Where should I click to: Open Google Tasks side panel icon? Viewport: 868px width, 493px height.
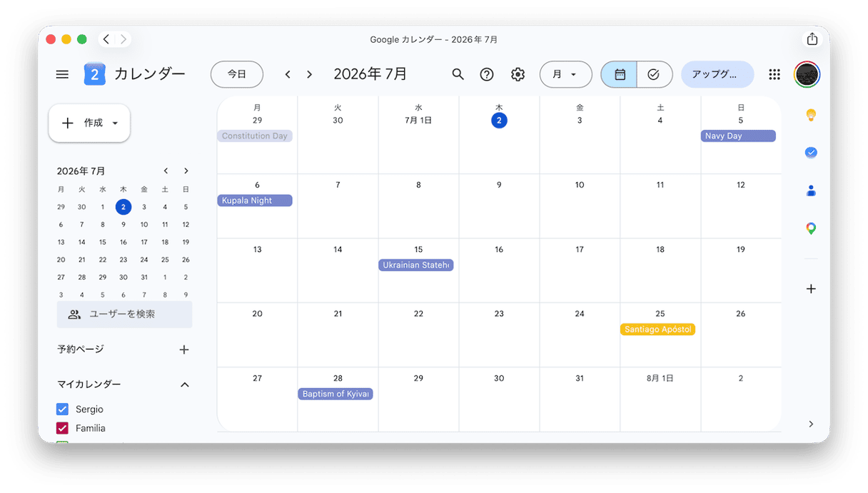coord(811,153)
